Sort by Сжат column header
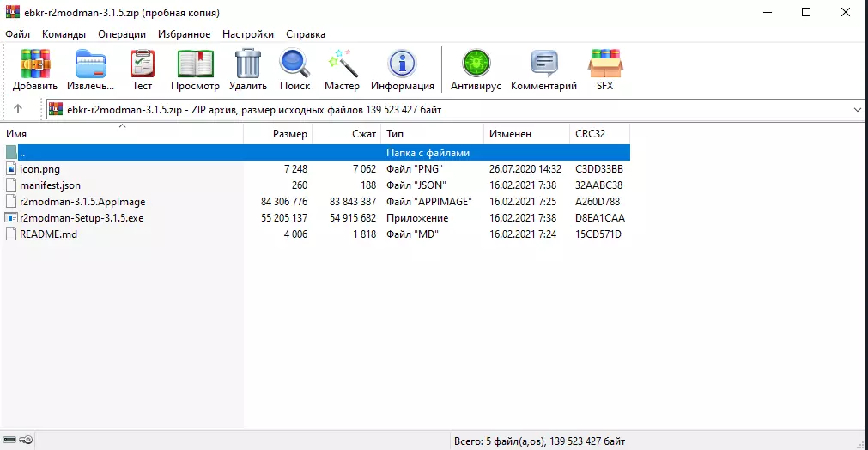This screenshot has width=868, height=450. pos(347,134)
